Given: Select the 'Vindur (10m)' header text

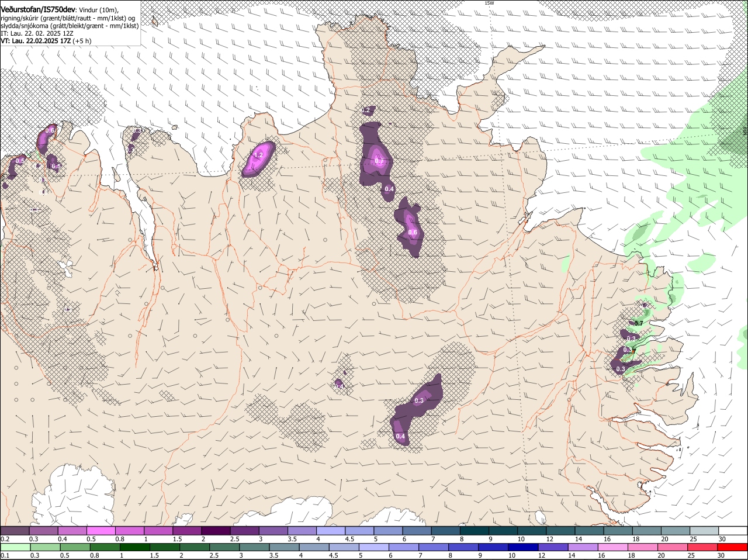Looking at the screenshot, I should 98,10.
